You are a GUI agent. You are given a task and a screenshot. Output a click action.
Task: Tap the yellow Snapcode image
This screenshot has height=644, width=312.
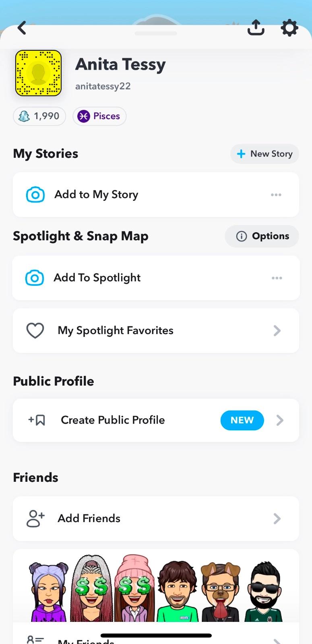tap(38, 73)
